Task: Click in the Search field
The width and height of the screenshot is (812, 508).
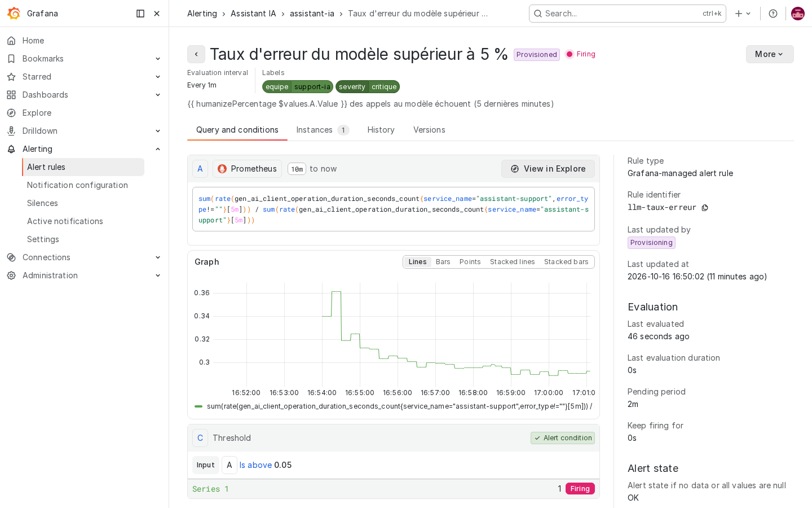Action: [628, 14]
